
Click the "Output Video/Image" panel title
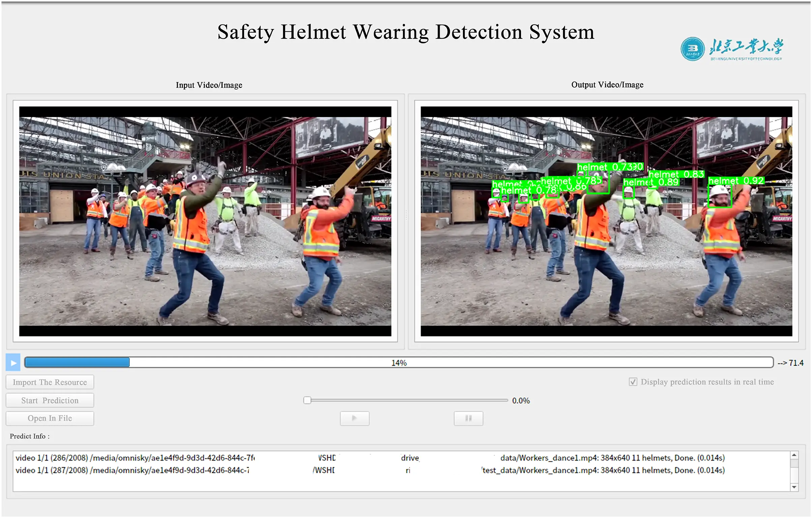click(x=607, y=85)
